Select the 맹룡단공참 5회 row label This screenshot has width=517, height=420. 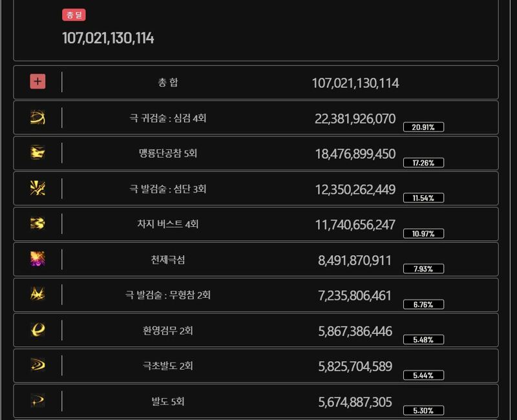(168, 153)
